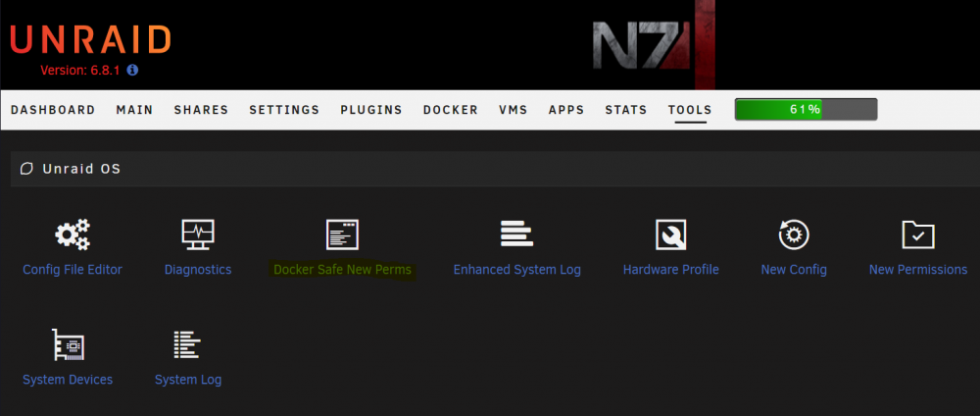Image resolution: width=980 pixels, height=416 pixels.
Task: Click the UNRAID logo
Action: (90, 39)
